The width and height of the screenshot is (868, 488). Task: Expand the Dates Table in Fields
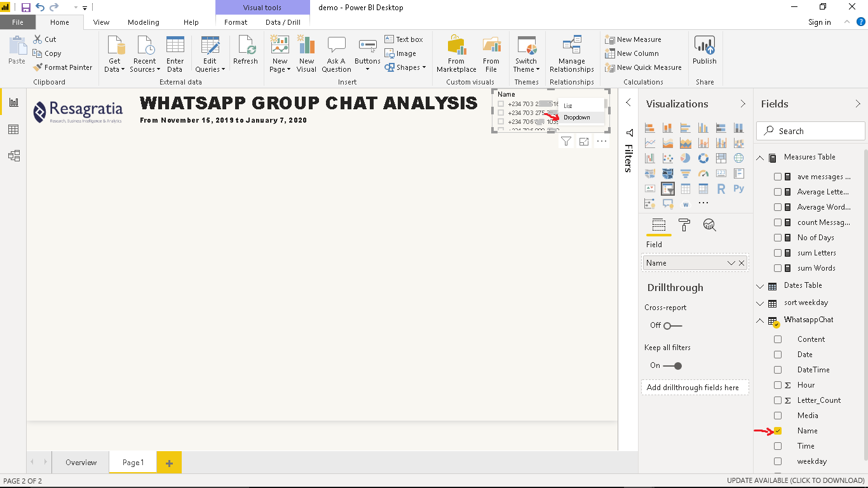point(760,286)
